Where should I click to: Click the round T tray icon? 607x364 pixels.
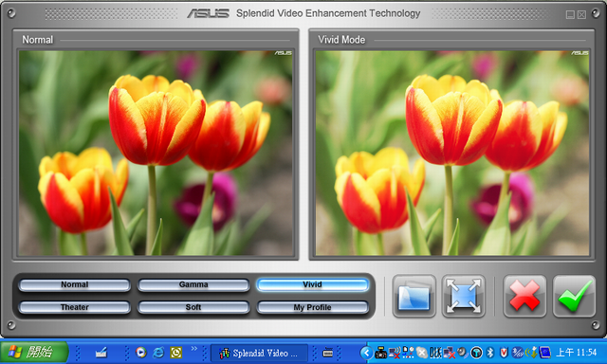click(x=476, y=353)
